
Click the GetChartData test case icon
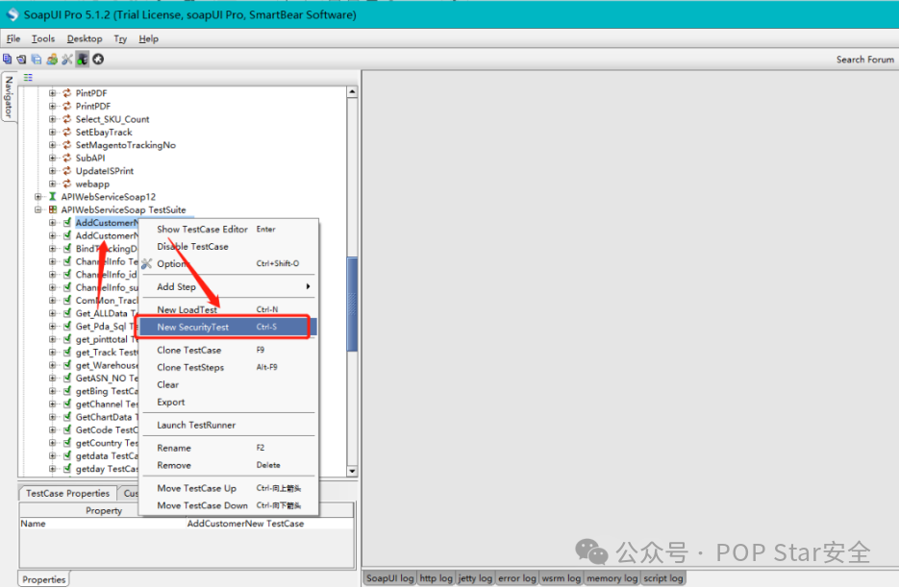67,417
